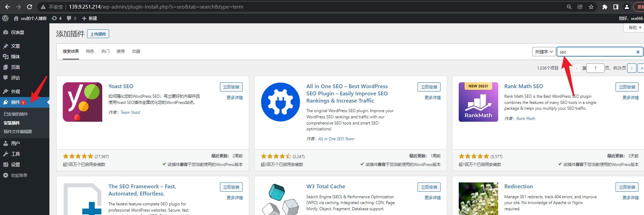This screenshot has height=215, width=644.
Task: Go back with the browser back arrow
Action: pyautogui.click(x=8, y=7)
